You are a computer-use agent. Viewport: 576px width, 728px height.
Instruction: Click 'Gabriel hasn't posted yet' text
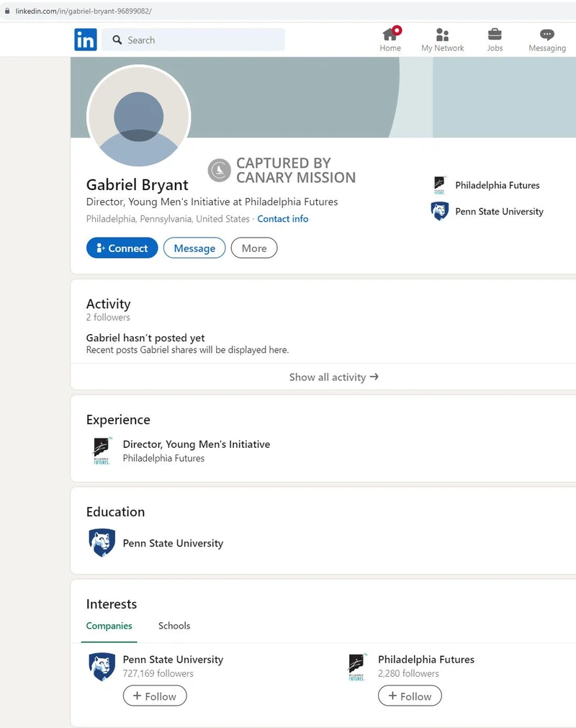pyautogui.click(x=145, y=338)
